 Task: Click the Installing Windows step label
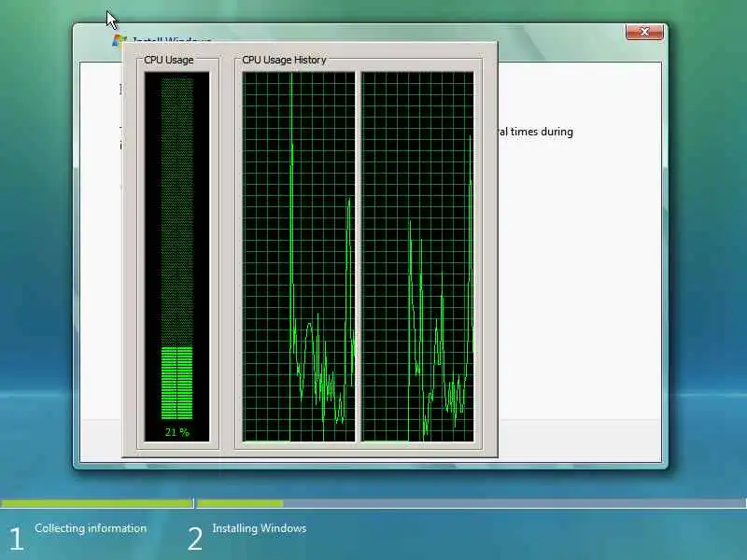pyautogui.click(x=260, y=528)
